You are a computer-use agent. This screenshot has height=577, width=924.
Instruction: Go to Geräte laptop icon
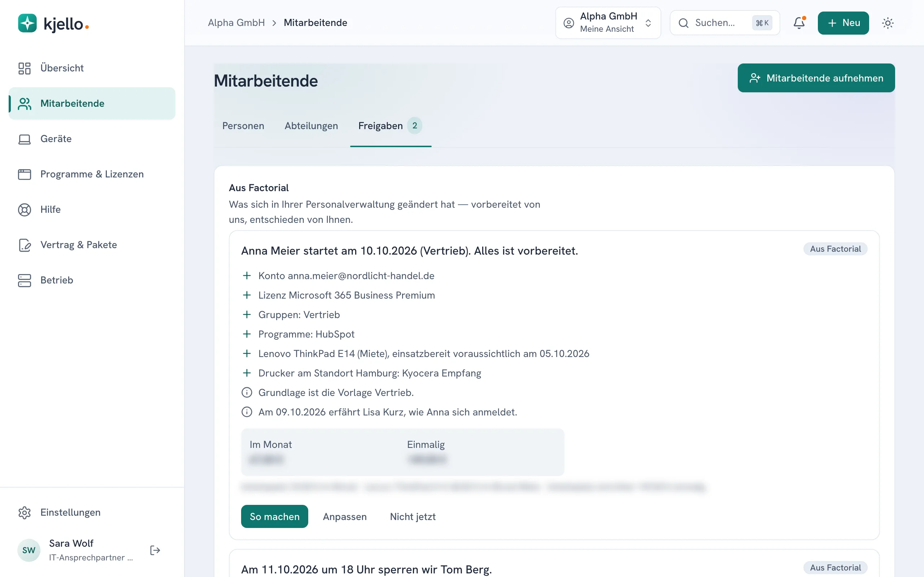(25, 139)
